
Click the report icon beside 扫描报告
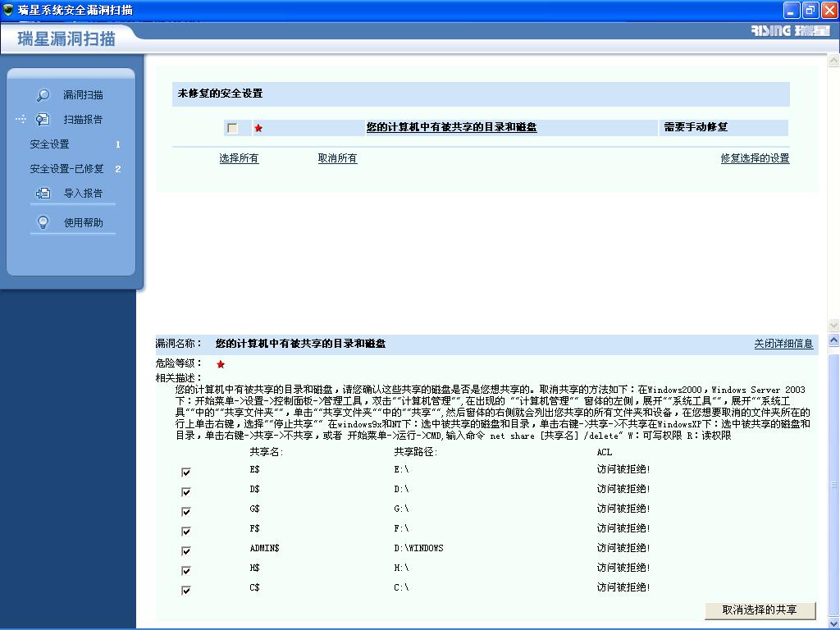coord(43,120)
